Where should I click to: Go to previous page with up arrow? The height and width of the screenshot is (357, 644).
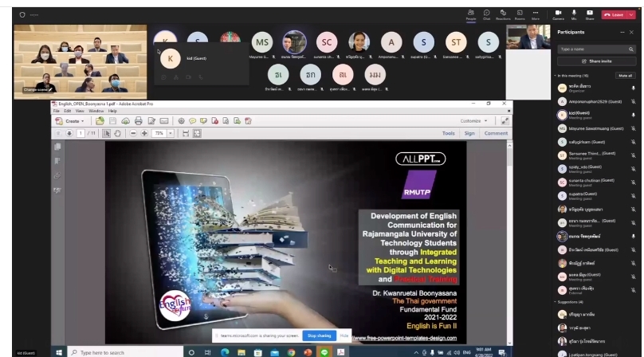tap(58, 134)
